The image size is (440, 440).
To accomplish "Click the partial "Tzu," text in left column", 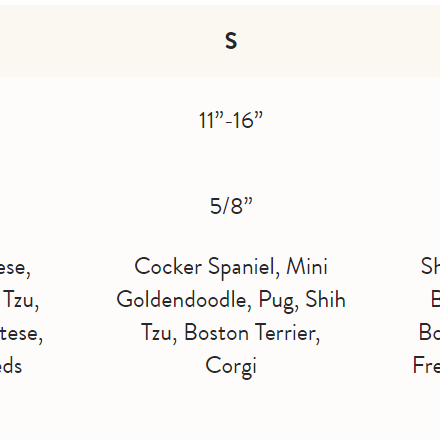I will tap(21, 300).
